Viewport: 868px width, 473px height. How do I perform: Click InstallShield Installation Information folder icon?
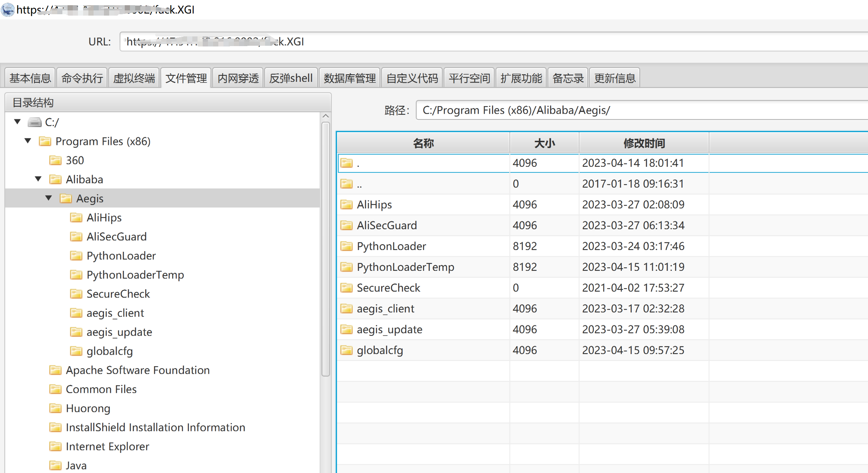55,427
